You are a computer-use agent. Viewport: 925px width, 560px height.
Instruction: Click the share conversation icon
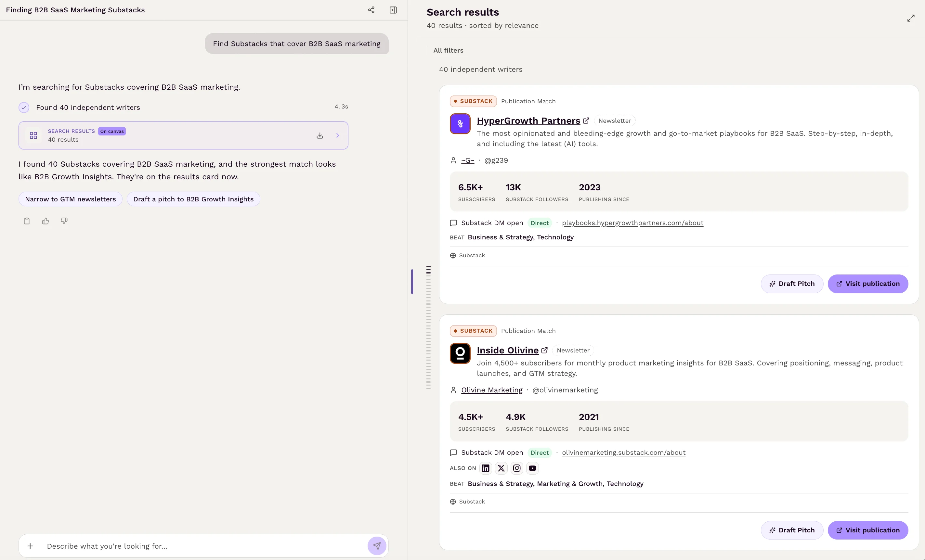pos(371,10)
